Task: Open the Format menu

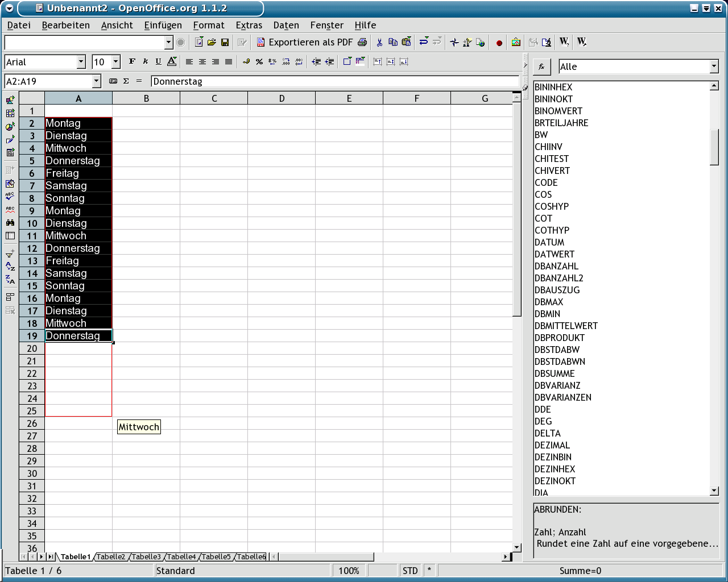Action: click(208, 25)
